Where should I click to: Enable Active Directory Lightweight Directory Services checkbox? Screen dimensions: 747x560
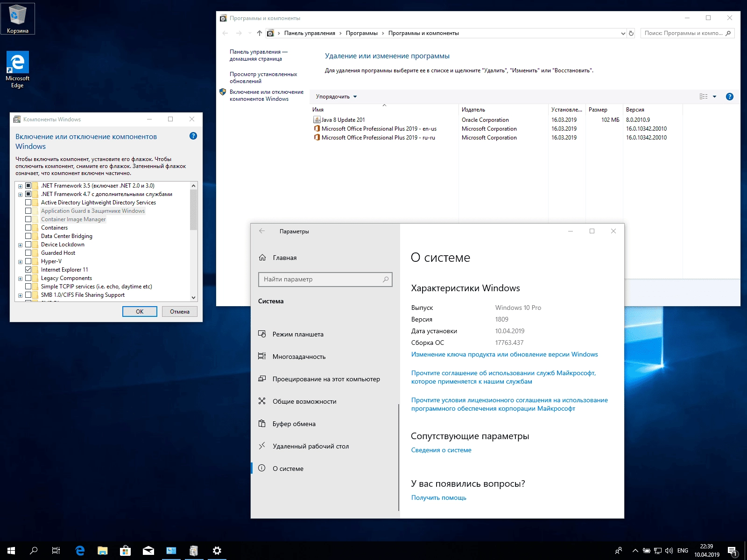(x=28, y=203)
